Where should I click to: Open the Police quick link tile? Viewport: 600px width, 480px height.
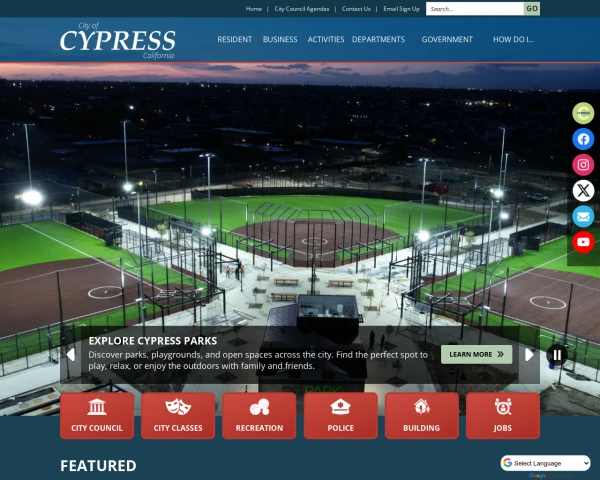(341, 415)
